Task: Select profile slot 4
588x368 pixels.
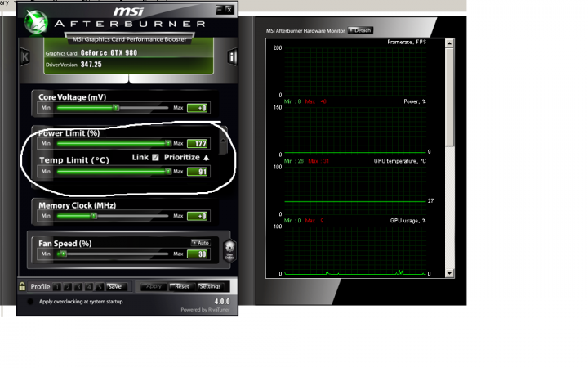Action: [89, 287]
